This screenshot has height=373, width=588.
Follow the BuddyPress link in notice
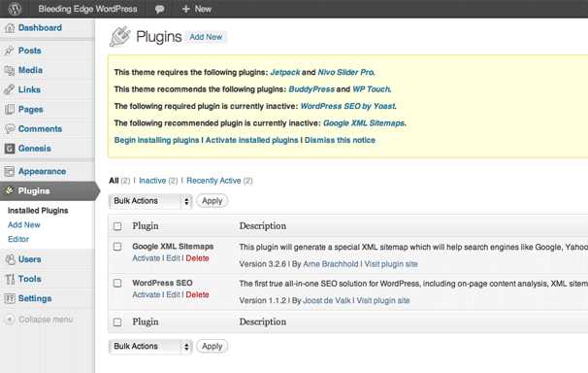311,89
